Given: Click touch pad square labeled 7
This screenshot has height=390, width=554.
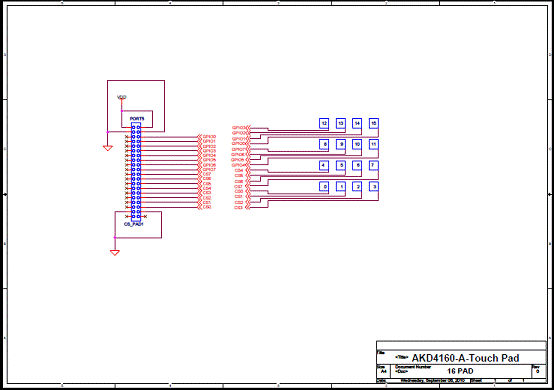Looking at the screenshot, I should pyautogui.click(x=374, y=165).
